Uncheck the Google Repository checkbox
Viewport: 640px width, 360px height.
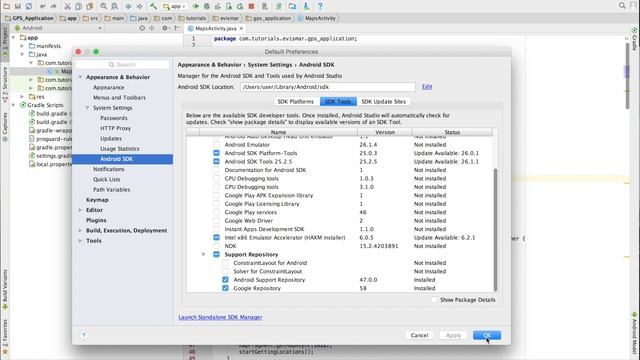point(225,288)
